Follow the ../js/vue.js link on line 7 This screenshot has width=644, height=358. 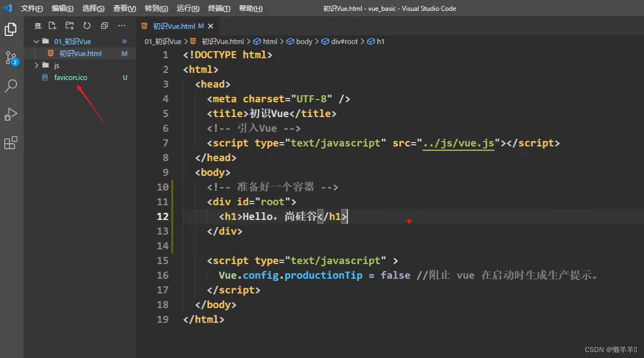click(458, 143)
